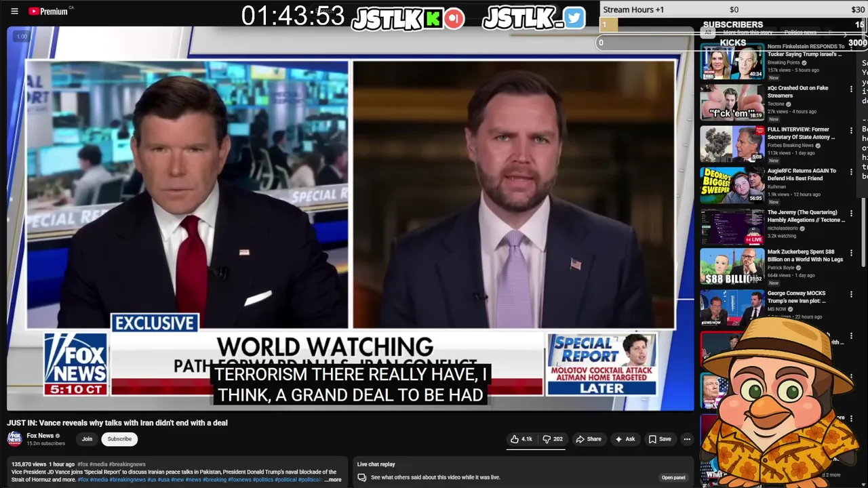Open 'Norm Finkelstein RESPONDS To Tucker' title
This screenshot has height=488, width=868.
[806, 50]
